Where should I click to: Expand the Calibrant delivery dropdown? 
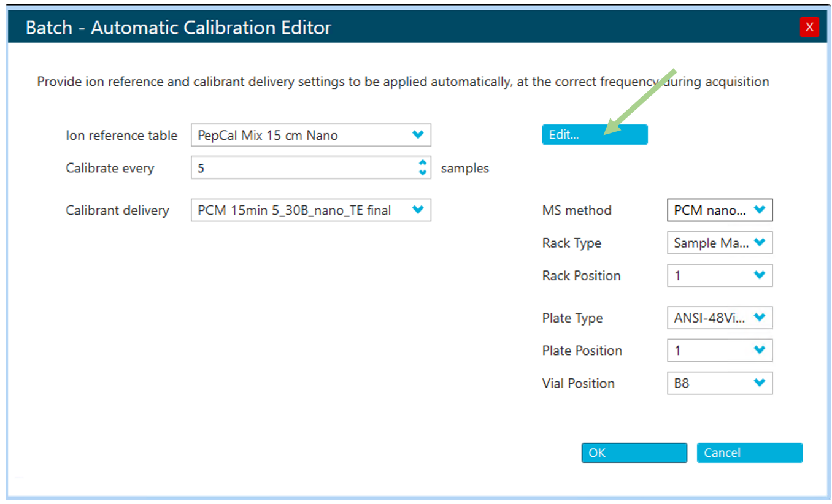point(310,210)
